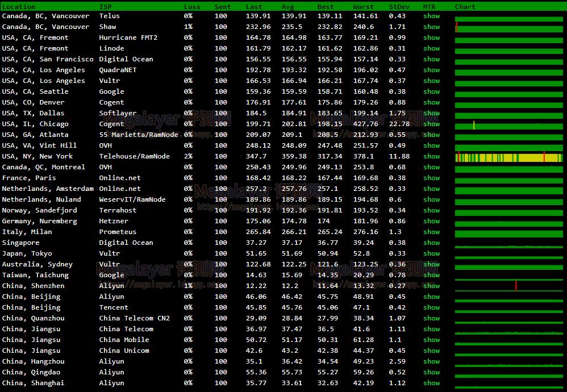Open show link for China Shenzhen Aliyun
Image resolution: width=567 pixels, height=392 pixels.
tap(431, 286)
